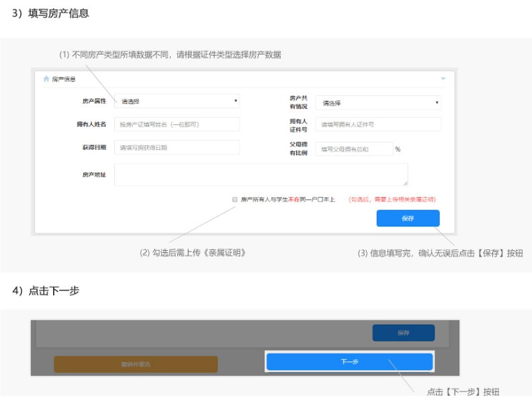Expand the 房产共有情况 dropdown
The height and width of the screenshot is (406, 532).
click(x=378, y=103)
